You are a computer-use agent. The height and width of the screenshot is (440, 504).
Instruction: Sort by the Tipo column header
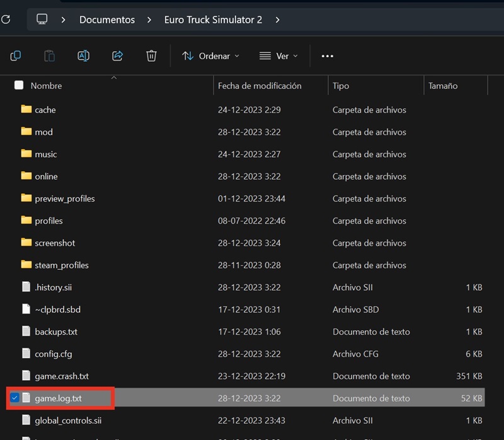pyautogui.click(x=341, y=86)
